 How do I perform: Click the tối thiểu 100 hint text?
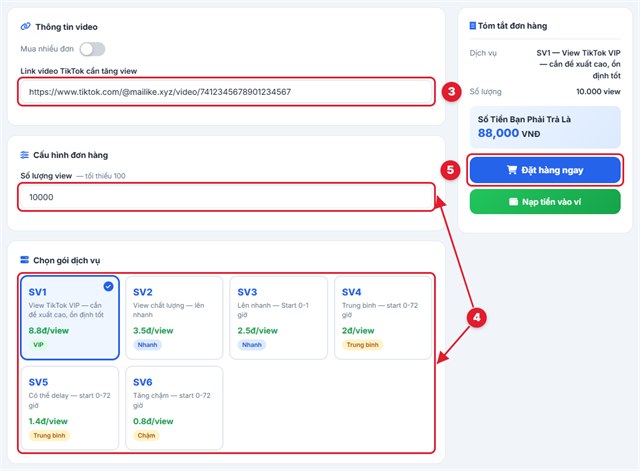[105, 176]
